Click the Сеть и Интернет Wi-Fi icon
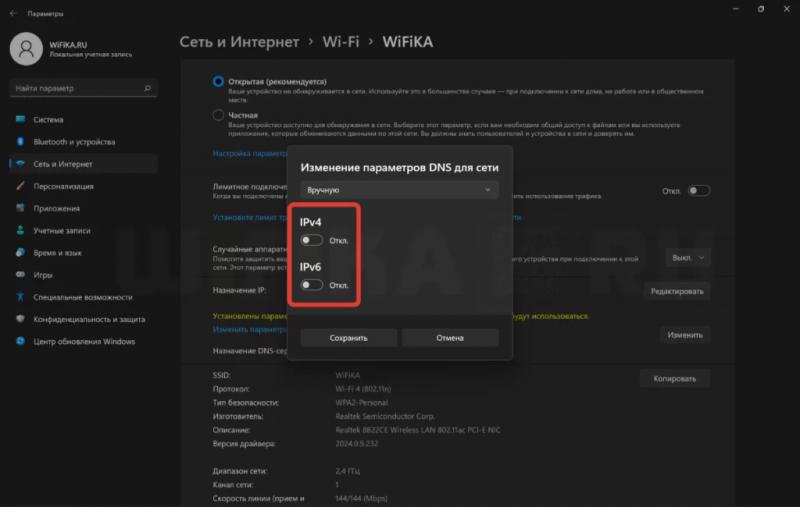 click(x=20, y=164)
